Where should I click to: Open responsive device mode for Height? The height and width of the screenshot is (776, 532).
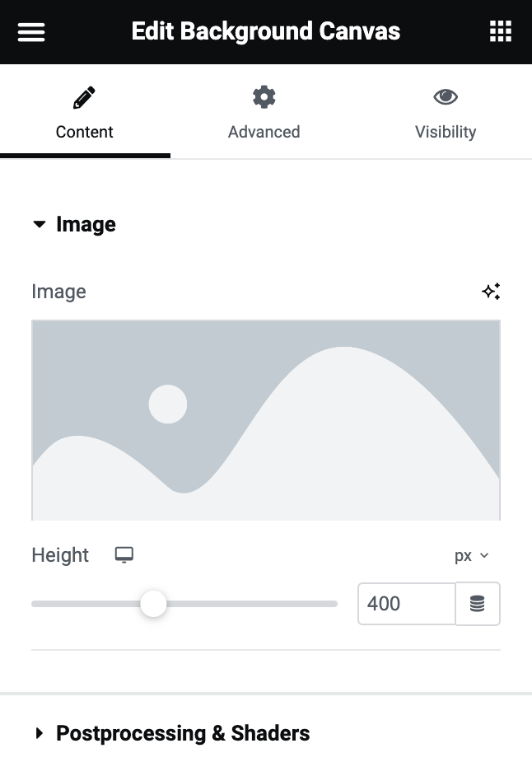[124, 554]
